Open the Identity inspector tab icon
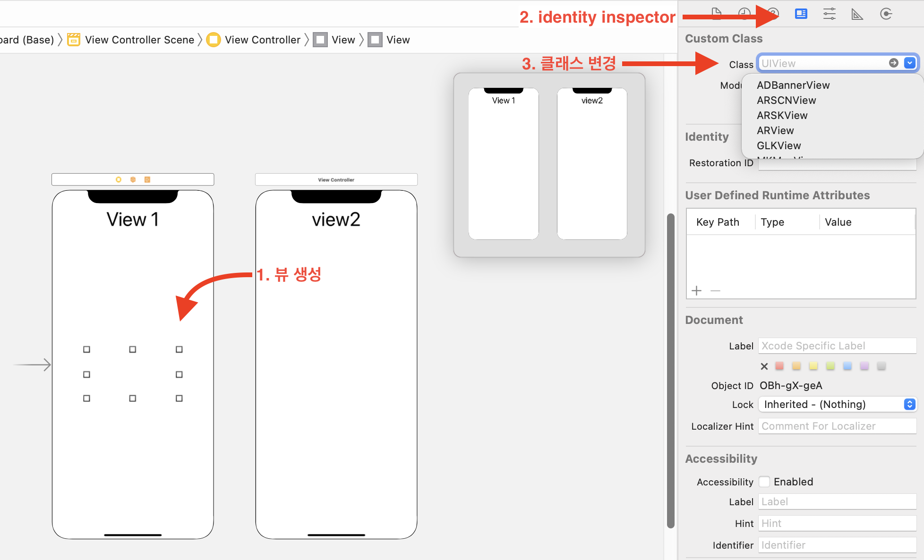This screenshot has height=560, width=924. click(801, 14)
